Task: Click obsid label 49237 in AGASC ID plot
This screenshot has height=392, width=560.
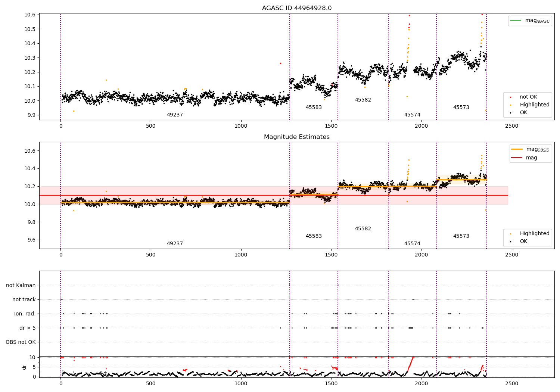Action: pyautogui.click(x=175, y=115)
